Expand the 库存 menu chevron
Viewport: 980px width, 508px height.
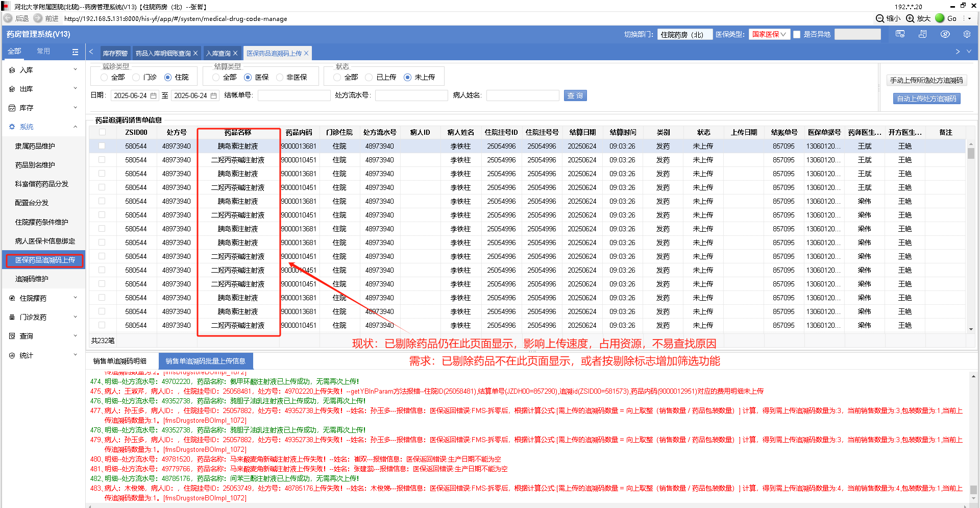[x=76, y=107]
